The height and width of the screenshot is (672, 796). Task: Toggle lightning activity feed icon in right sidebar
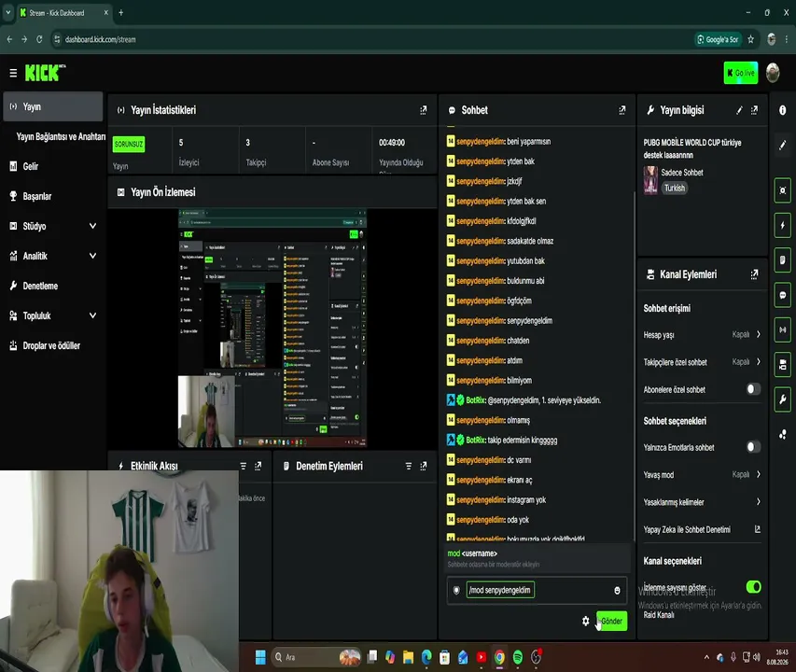tap(782, 225)
